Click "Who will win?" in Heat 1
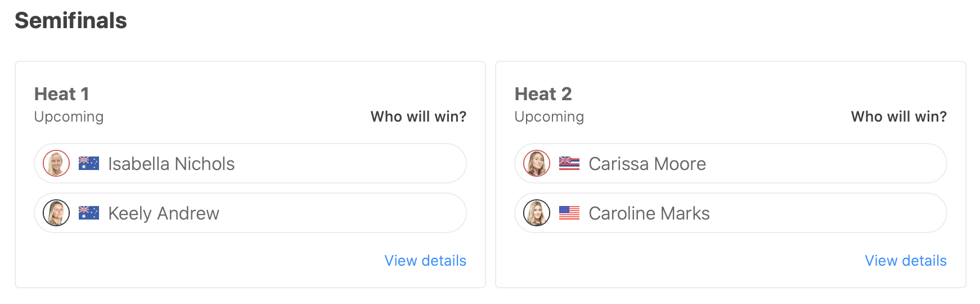This screenshot has height=304, width=980. (x=419, y=117)
